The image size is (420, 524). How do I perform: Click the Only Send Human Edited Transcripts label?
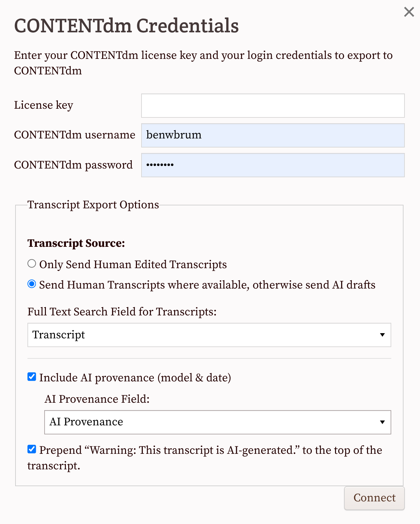pyautogui.click(x=133, y=265)
